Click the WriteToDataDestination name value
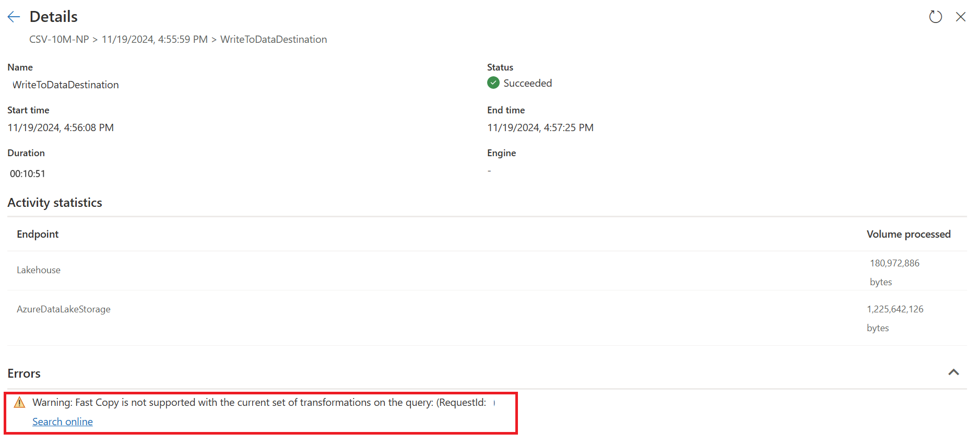The image size is (980, 444). 66,85
